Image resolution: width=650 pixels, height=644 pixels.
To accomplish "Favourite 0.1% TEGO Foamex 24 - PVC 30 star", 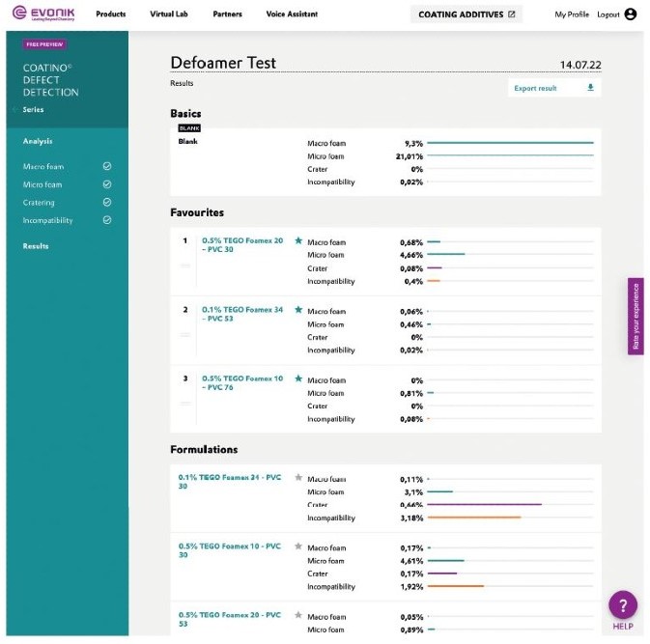I will [298, 477].
